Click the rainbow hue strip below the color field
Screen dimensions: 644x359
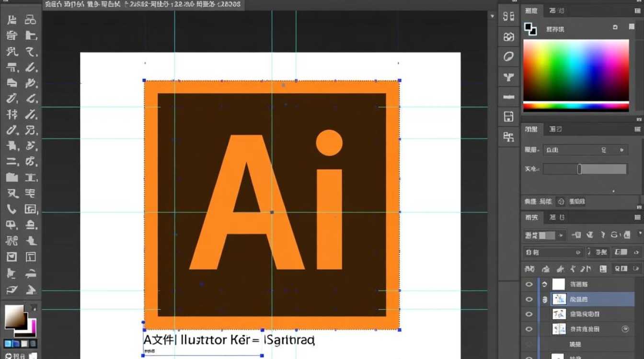point(575,106)
